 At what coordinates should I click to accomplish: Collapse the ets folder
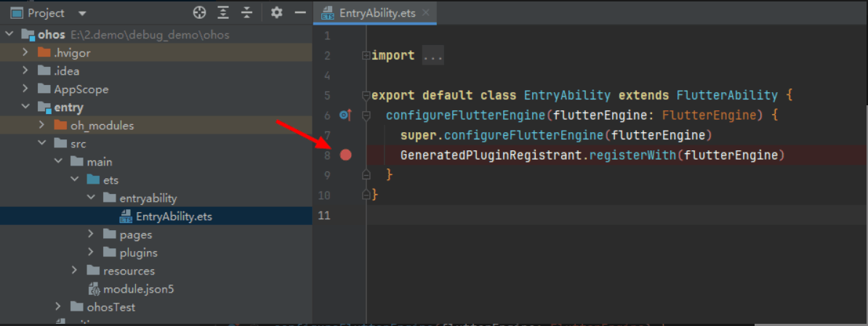pyautogui.click(x=75, y=180)
